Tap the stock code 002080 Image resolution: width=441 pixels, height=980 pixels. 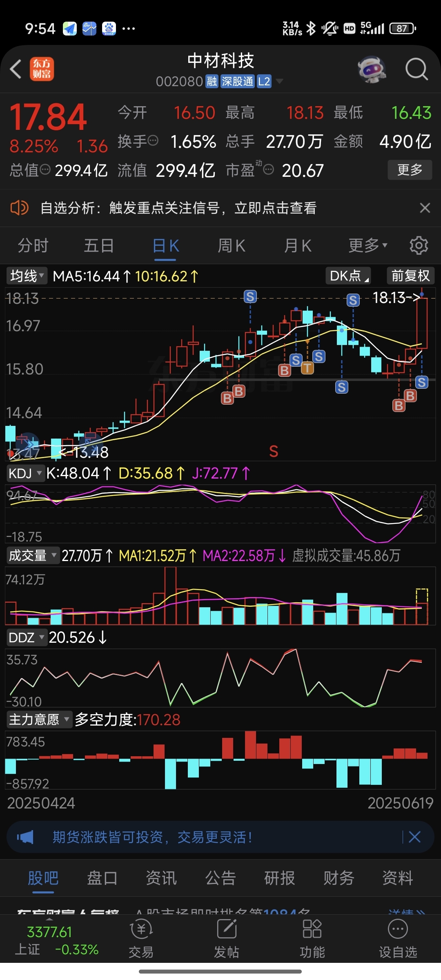tap(179, 81)
